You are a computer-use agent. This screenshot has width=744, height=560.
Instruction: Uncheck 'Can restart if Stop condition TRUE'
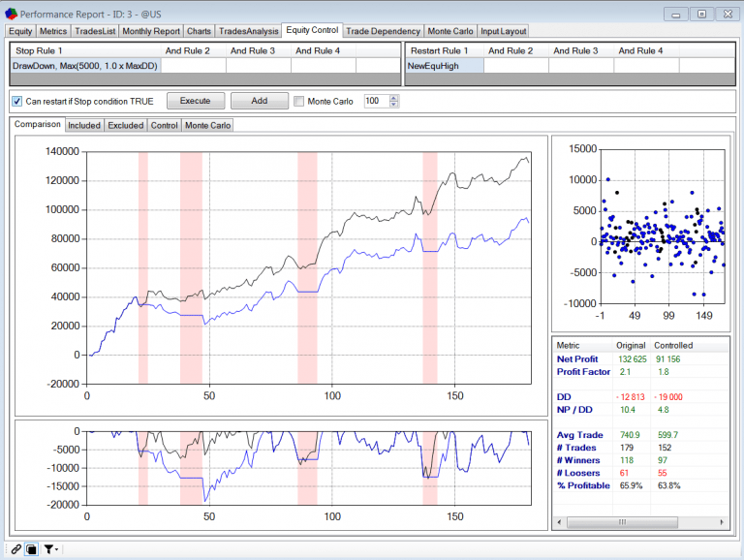click(16, 101)
